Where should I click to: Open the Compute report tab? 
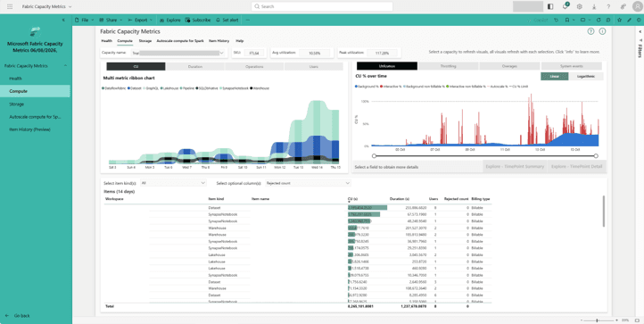tap(125, 41)
